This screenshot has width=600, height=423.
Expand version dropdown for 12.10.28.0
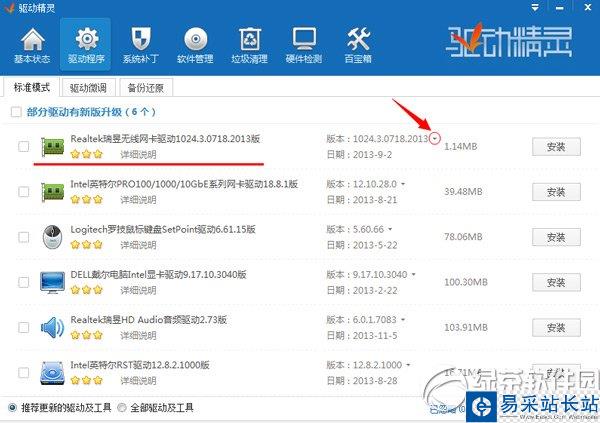point(403,184)
